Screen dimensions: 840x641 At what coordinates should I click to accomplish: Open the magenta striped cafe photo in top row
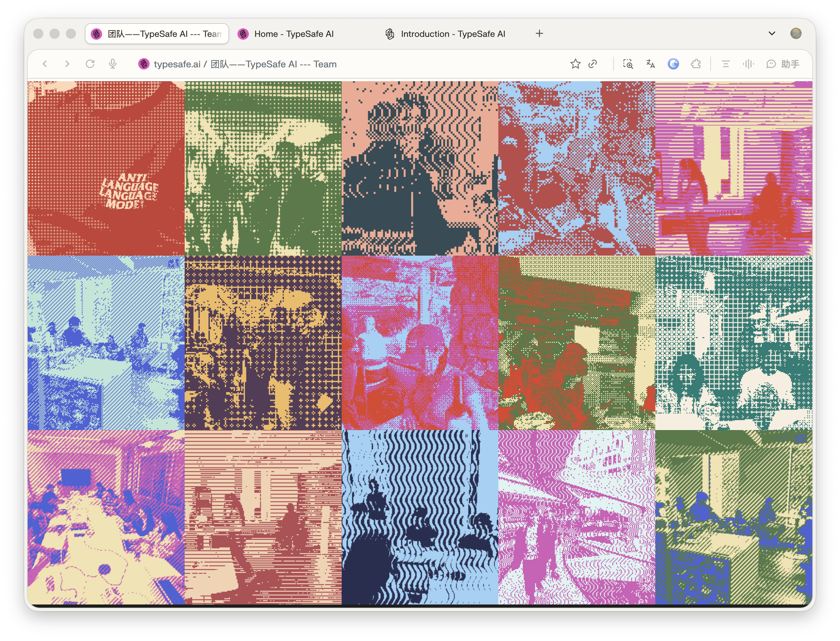pos(733,168)
